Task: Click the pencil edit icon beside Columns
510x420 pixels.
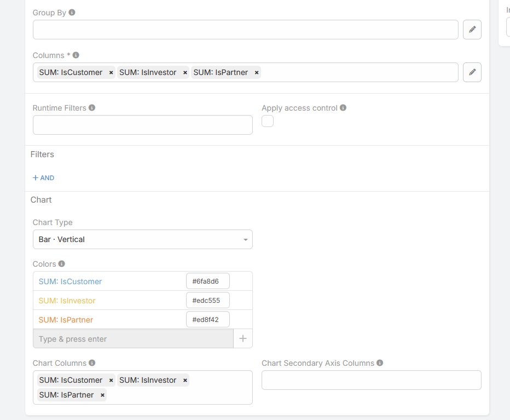Action: point(472,72)
